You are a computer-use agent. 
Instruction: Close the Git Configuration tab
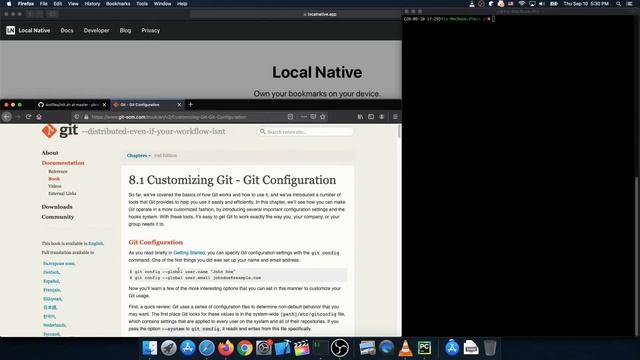click(x=179, y=104)
